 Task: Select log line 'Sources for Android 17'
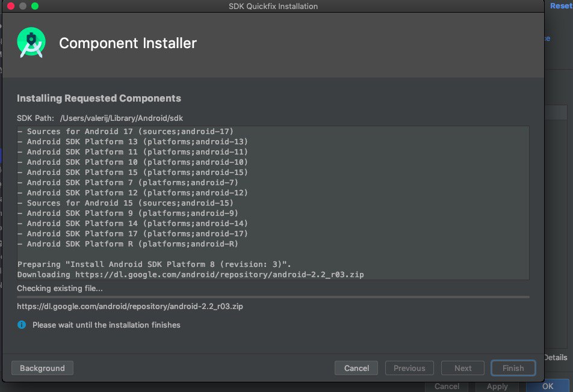125,132
